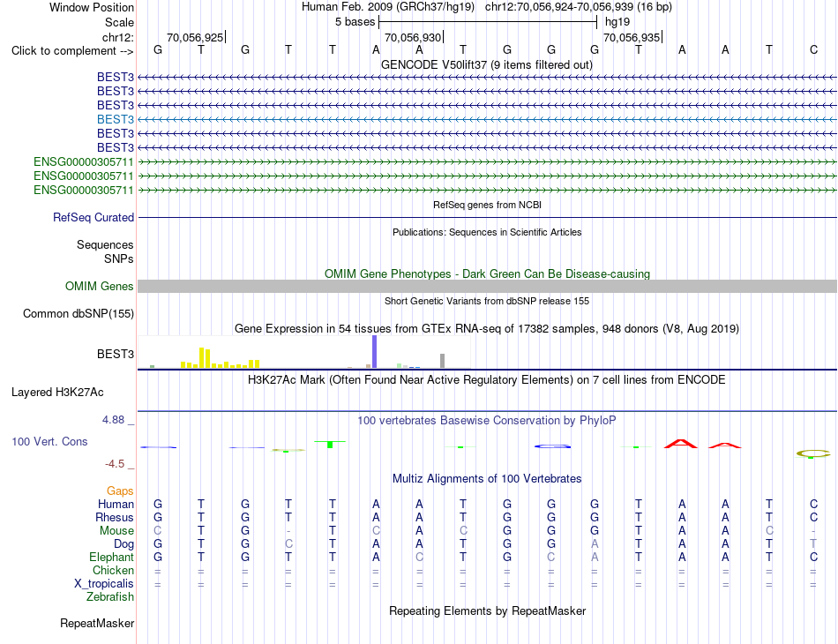838x644 pixels.
Task: Open the 'Multiz Alignments of 100 Vertebrates' title
Action: pos(487,479)
